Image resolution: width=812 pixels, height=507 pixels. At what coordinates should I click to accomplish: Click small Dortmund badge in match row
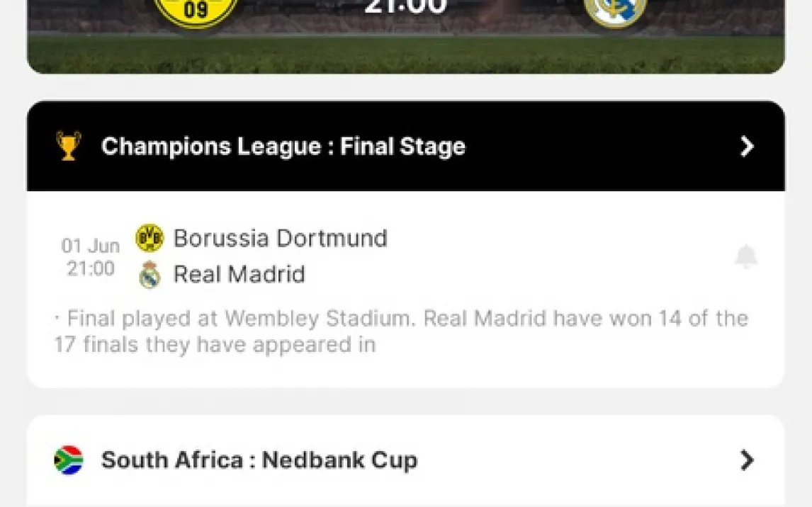[150, 239]
